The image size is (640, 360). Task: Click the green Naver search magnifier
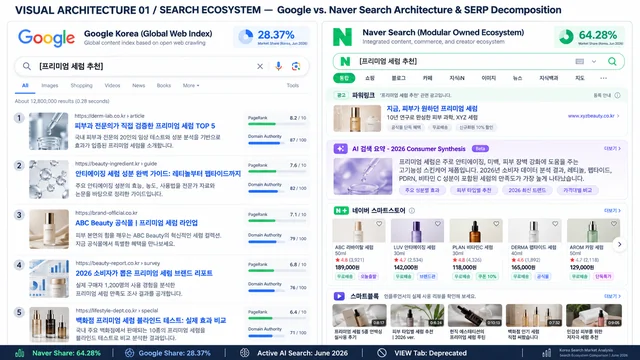click(612, 61)
